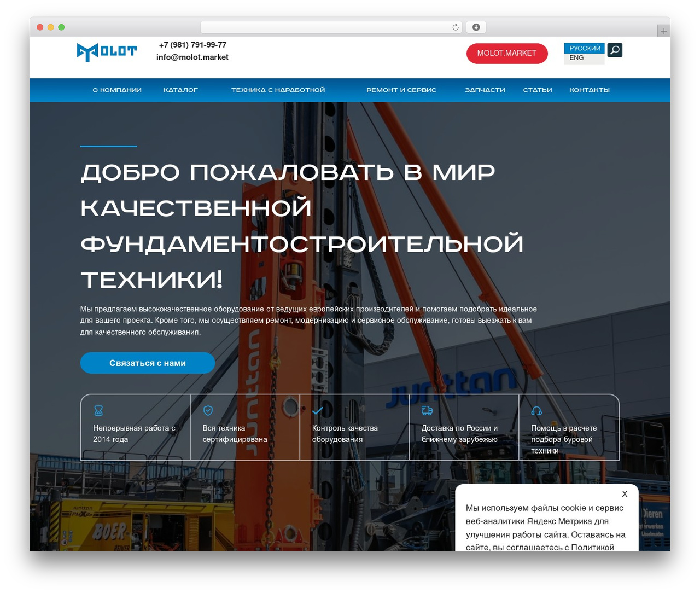Switch language to Русский
Image resolution: width=700 pixels, height=593 pixels.
(x=585, y=48)
